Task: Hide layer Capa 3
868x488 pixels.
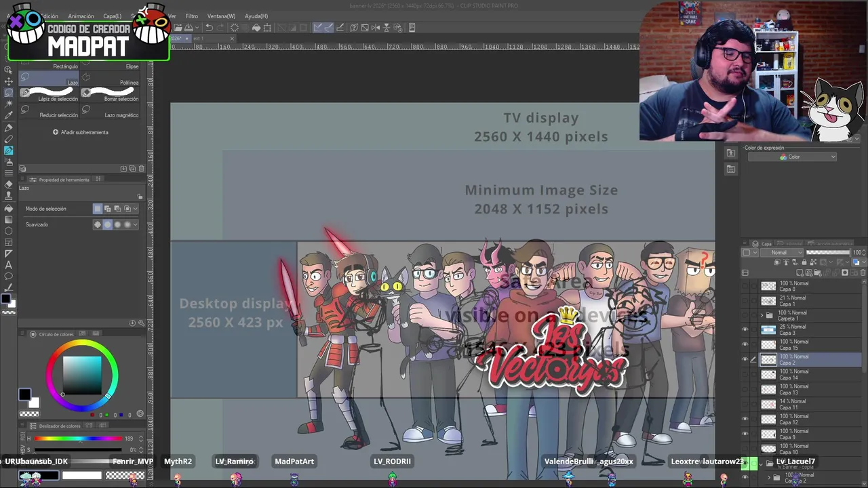Action: click(745, 330)
